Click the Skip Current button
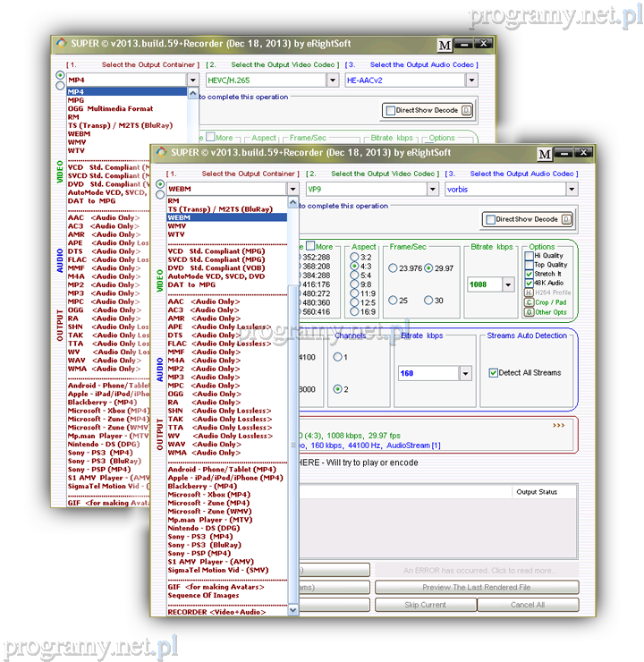 (426, 605)
